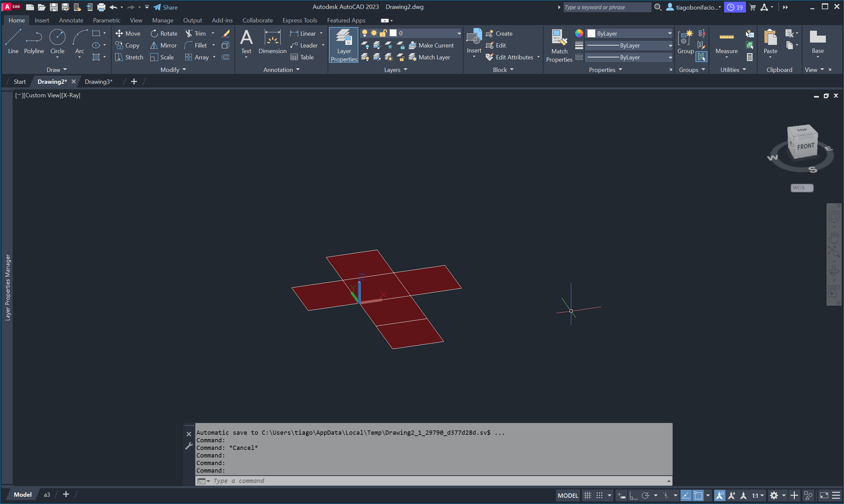Open the layer name dropdown
Viewport: 844px width, 504px height.
point(459,33)
